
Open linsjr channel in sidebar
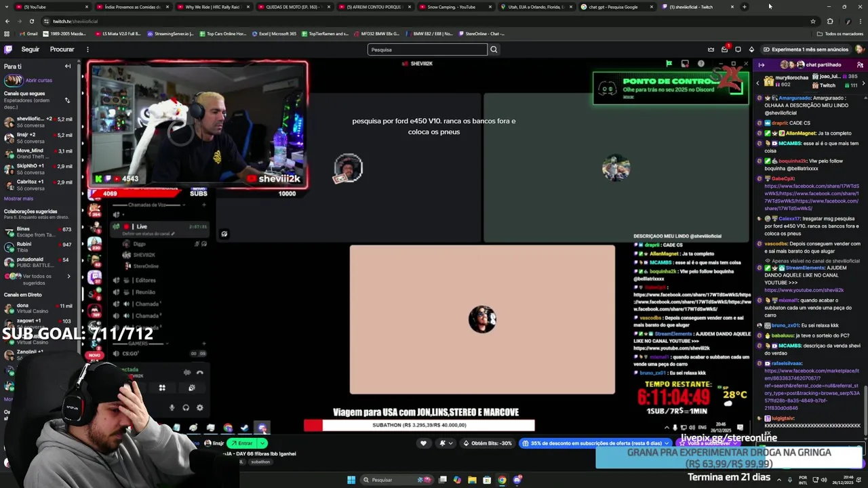tap(37, 138)
